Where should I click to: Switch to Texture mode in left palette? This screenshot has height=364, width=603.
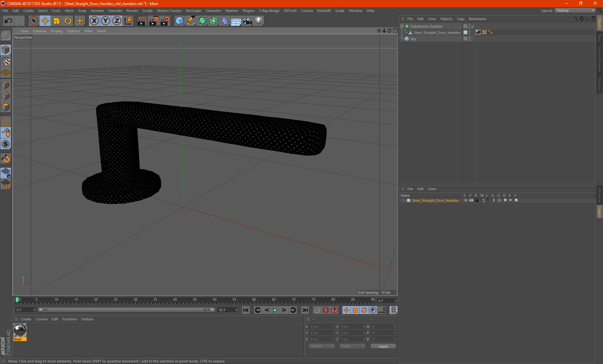tap(6, 62)
